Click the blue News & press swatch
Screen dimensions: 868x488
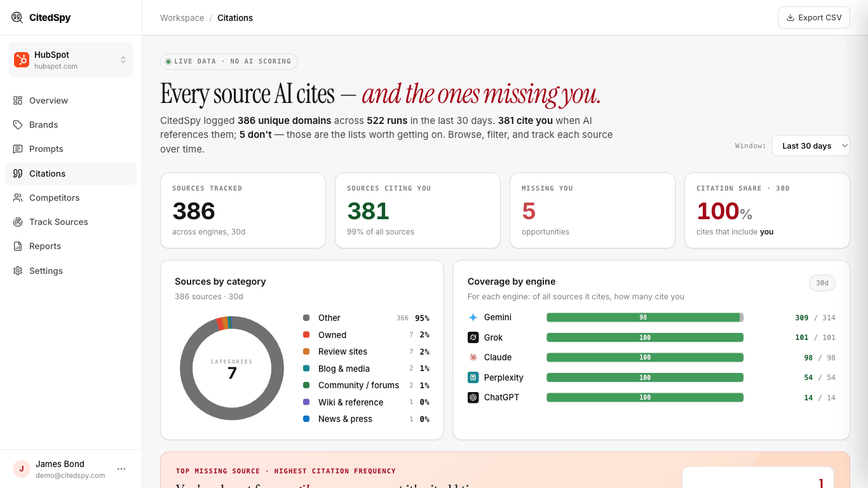coord(306,419)
